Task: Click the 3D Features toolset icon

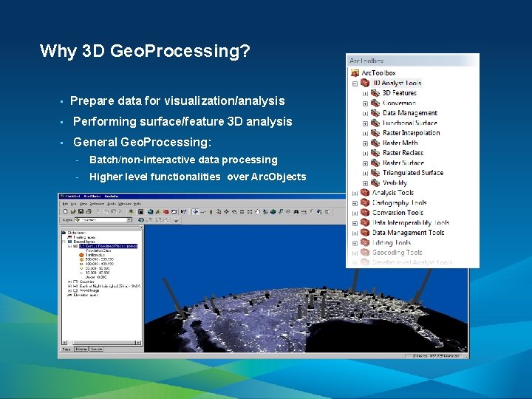Action: (x=375, y=92)
